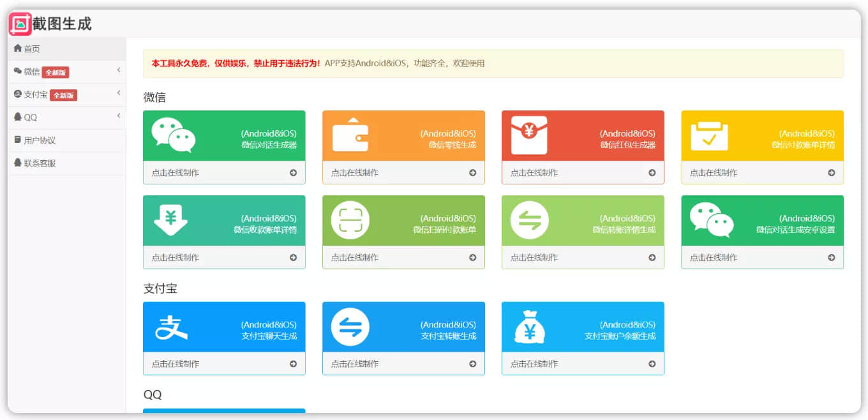This screenshot has height=420, width=868.
Task: Click the money bag icon for 支付宝账户余额生成
Action: coord(529,327)
